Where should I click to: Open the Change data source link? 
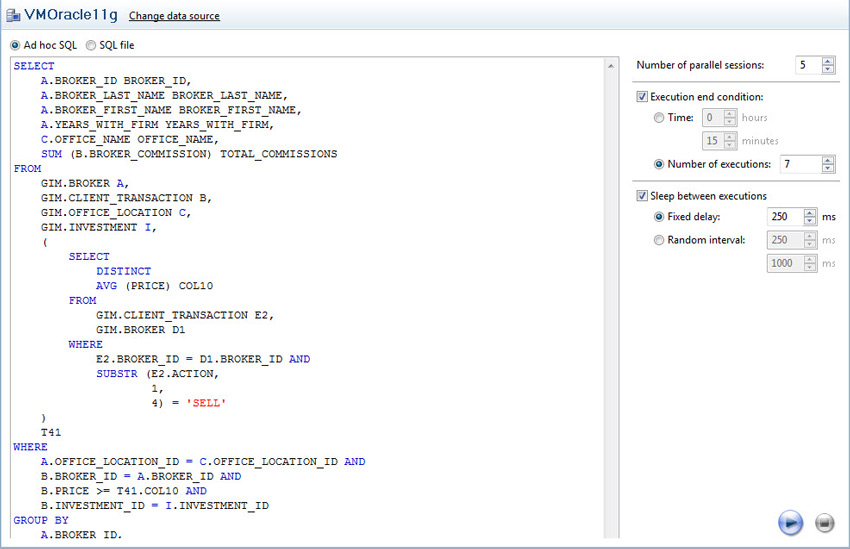click(x=174, y=16)
